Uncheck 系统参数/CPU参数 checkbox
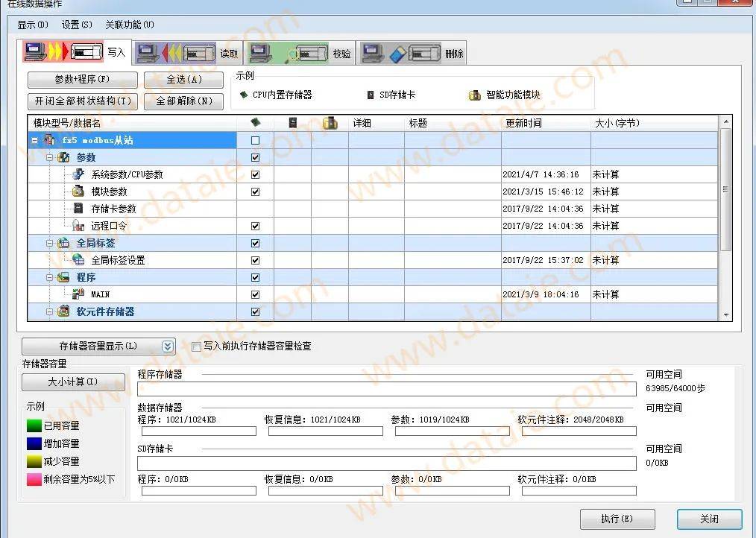 [256, 174]
